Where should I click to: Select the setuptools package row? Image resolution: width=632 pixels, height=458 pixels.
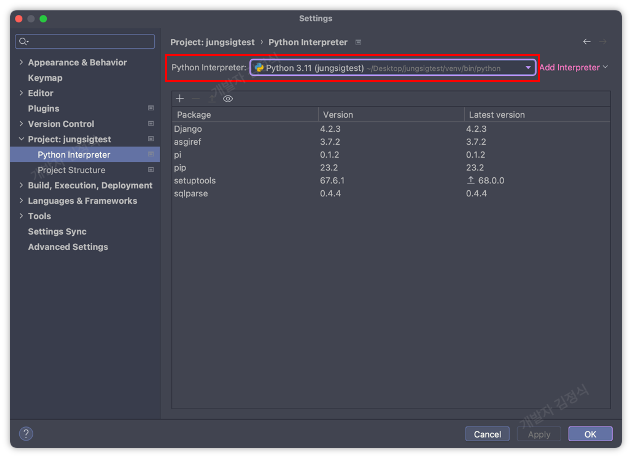click(x=391, y=181)
